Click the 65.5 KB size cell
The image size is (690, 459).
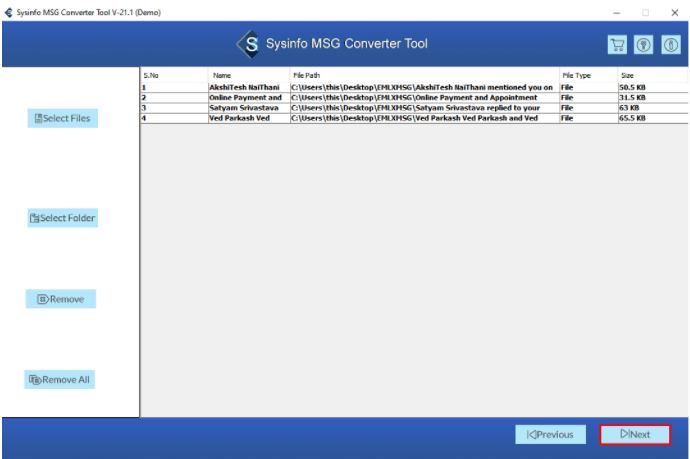click(x=653, y=118)
